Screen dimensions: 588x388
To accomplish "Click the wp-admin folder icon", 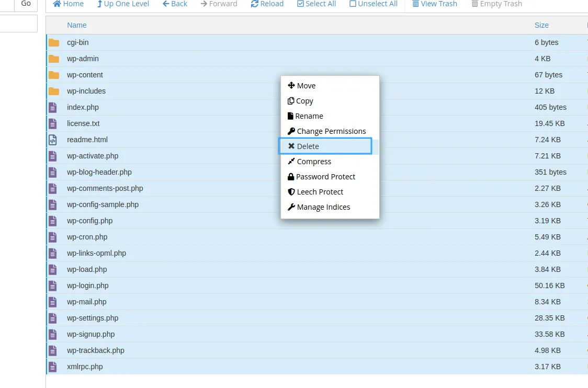I will click(x=54, y=59).
